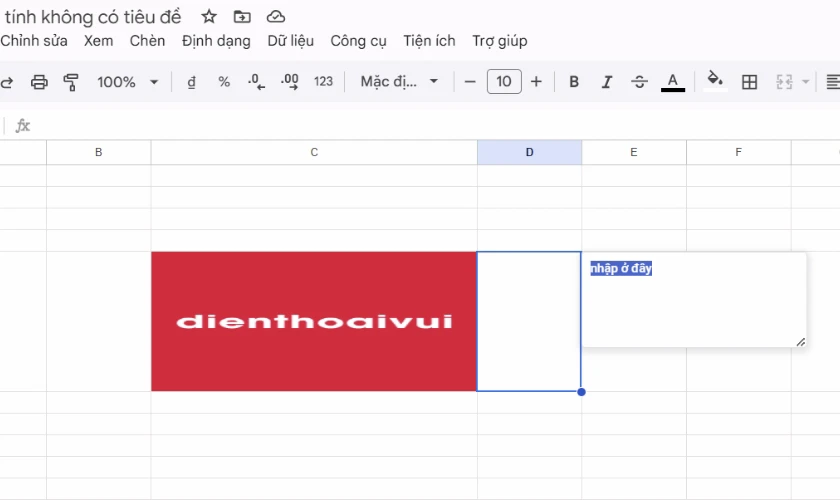The image size is (840, 500).
Task: Toggle bold formatting
Action: pyautogui.click(x=574, y=81)
